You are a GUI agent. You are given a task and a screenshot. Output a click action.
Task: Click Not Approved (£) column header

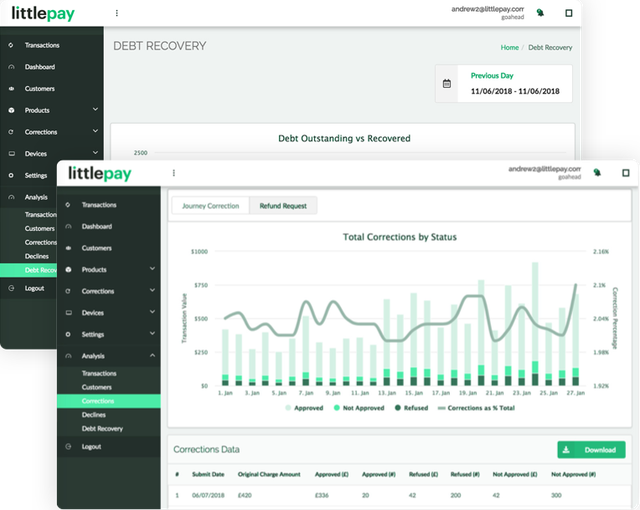pyautogui.click(x=515, y=474)
